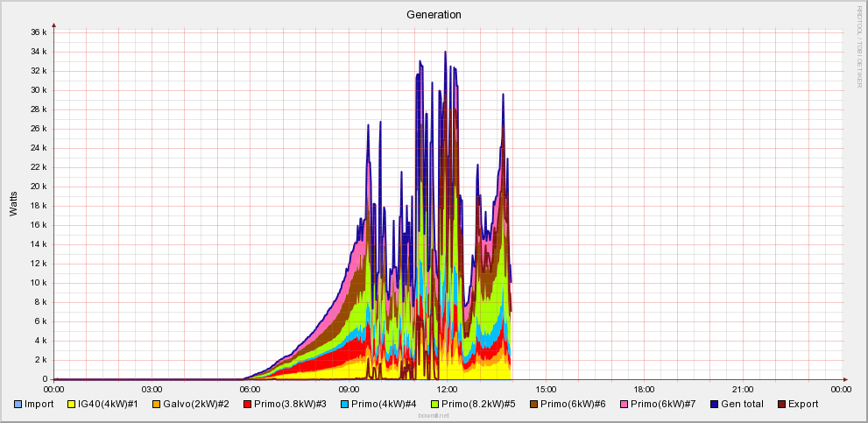Select the Galvo(2kW)#2 legend label
Screen dimensions: 868x423
point(196,405)
